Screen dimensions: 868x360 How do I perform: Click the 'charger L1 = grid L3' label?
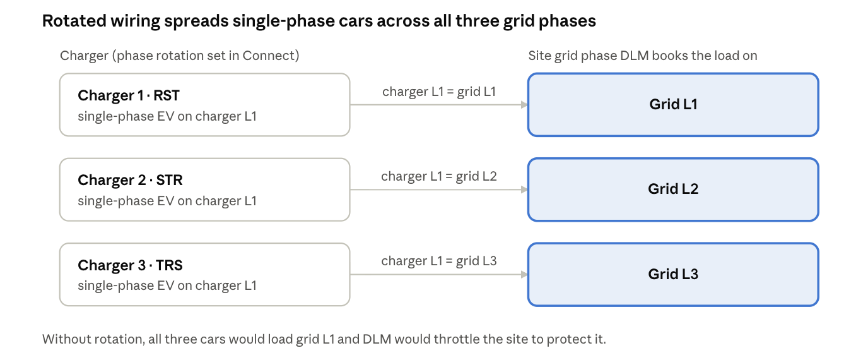439,261
